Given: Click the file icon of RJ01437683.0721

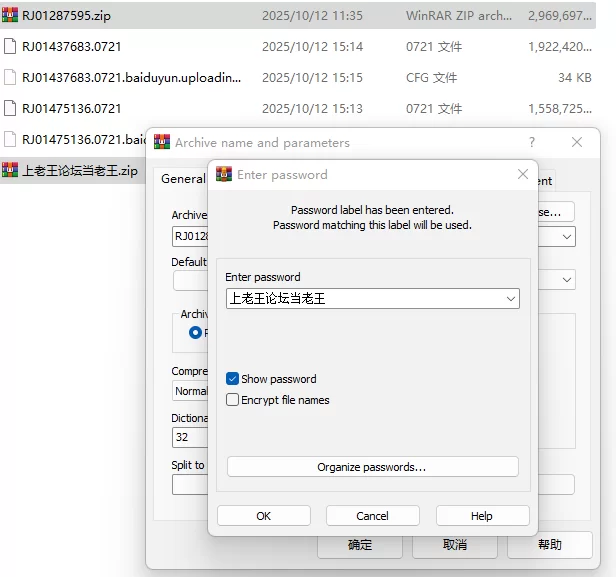Looking at the screenshot, I should coord(10,47).
